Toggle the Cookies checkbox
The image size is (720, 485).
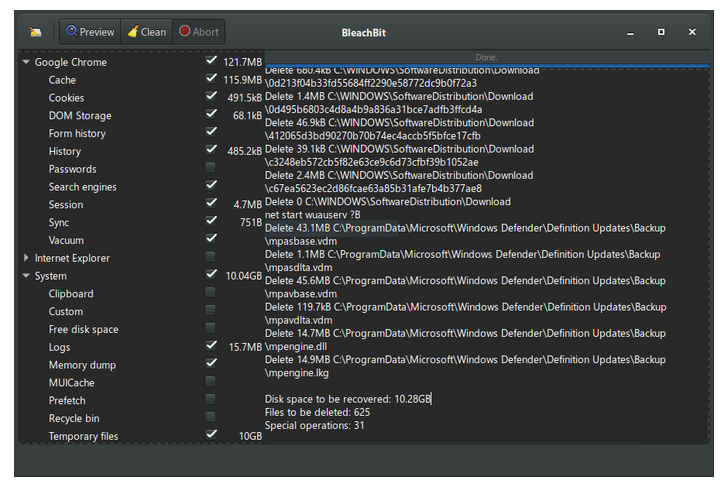tap(211, 96)
